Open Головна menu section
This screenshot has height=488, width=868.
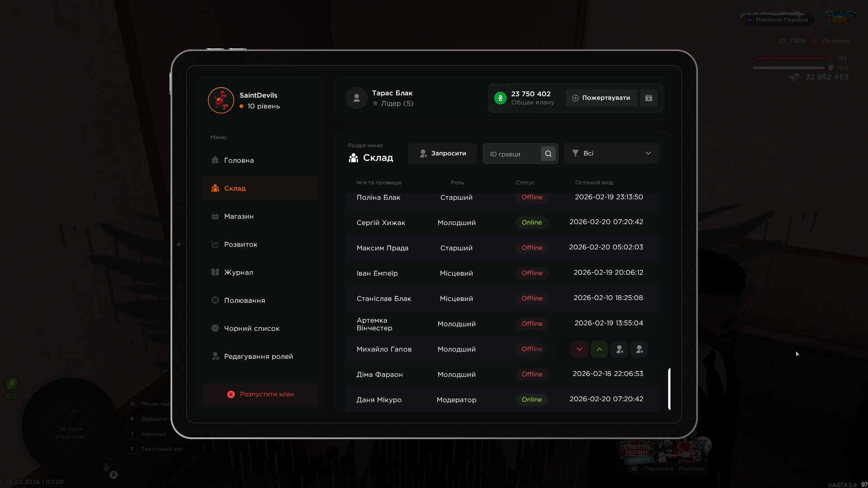click(x=239, y=160)
